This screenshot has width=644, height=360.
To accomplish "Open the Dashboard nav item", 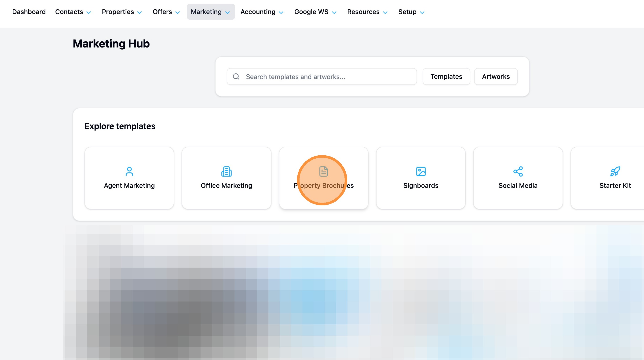I will pos(29,12).
